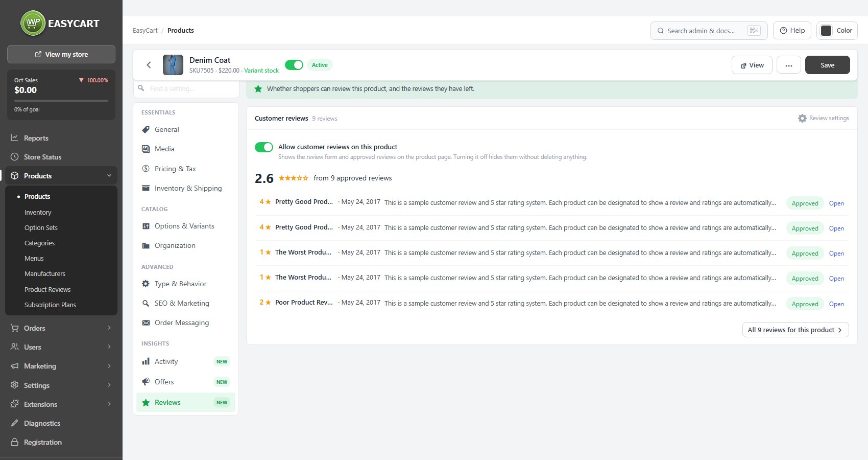Image resolution: width=868 pixels, height=460 pixels.
Task: Click the Inventory & Shipping box icon
Action: [146, 188]
